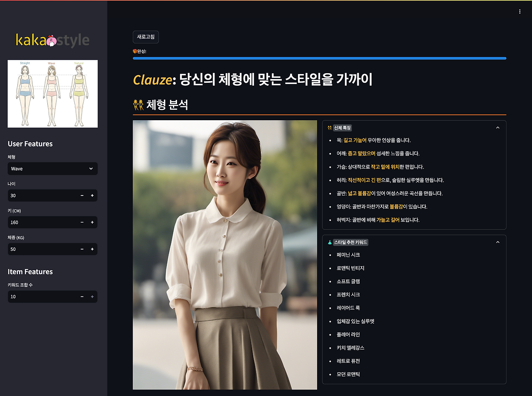Increase 체중 (KG) with plus icon
Screen dimensions: 532x396
coord(92,249)
